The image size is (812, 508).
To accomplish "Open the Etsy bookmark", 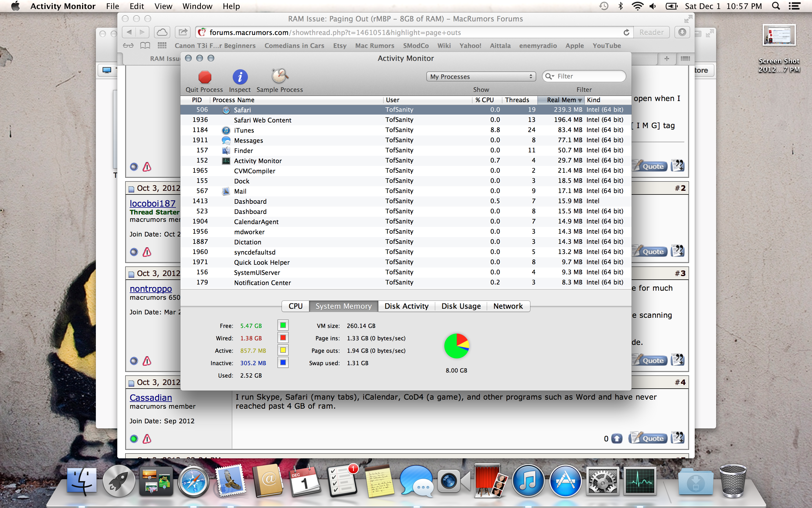I will (339, 46).
